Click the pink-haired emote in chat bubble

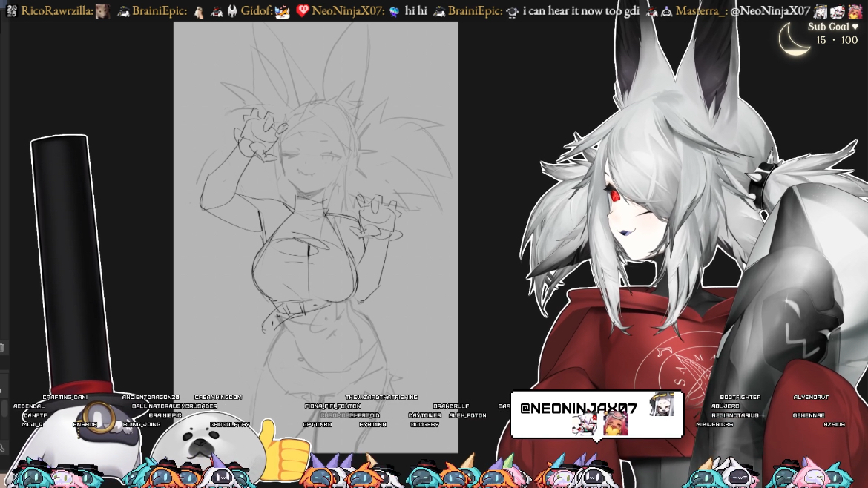(x=616, y=425)
